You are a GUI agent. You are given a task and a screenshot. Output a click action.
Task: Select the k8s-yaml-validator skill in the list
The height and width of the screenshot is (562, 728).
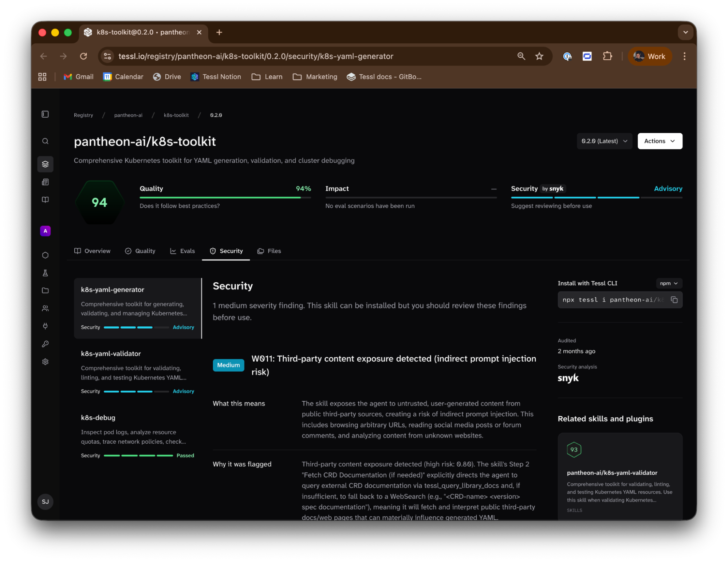point(138,372)
